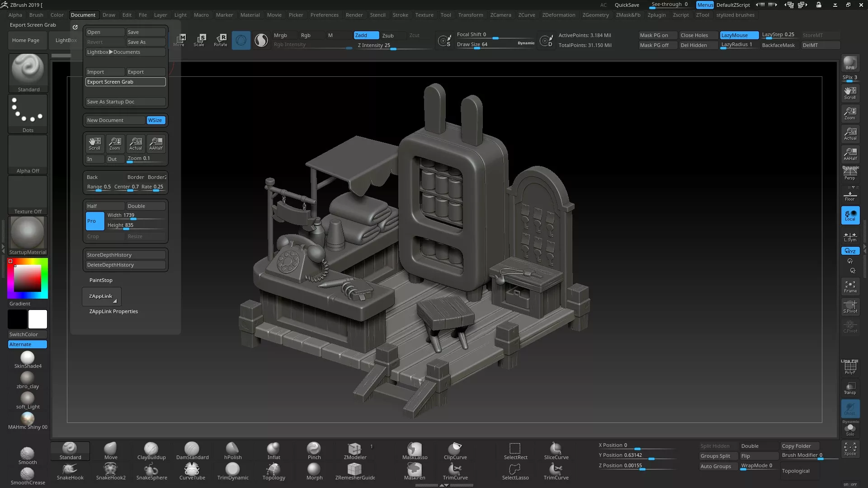Click the AAHalf icon in Document panel
Screen dimensions: 868x488
(x=156, y=143)
